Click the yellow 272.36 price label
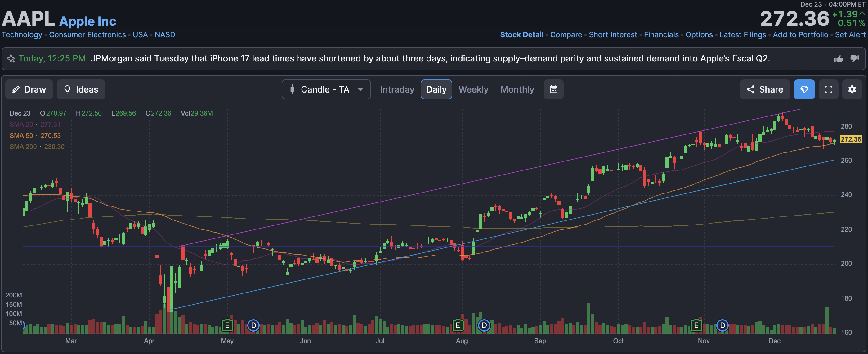The height and width of the screenshot is (354, 868). click(851, 139)
